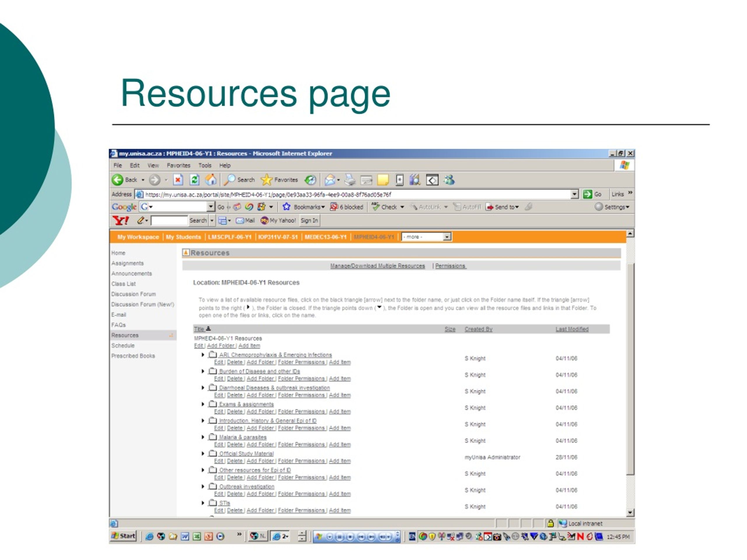The height and width of the screenshot is (560, 747).
Task: Expand Malaria & parasites folder triangle
Action: click(203, 437)
